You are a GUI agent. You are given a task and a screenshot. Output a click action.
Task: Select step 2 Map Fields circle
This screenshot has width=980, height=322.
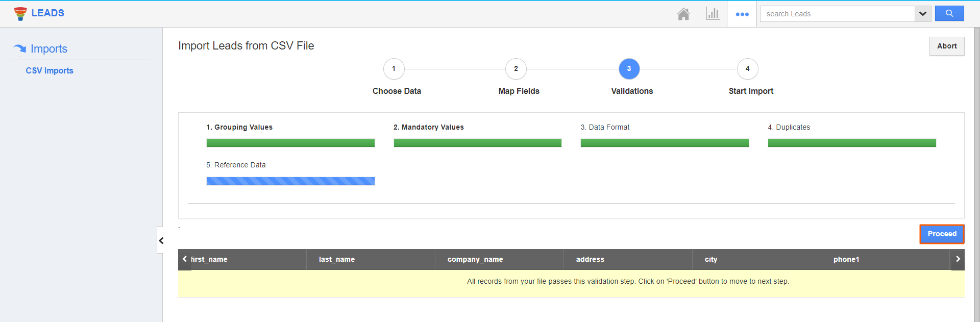coord(516,69)
